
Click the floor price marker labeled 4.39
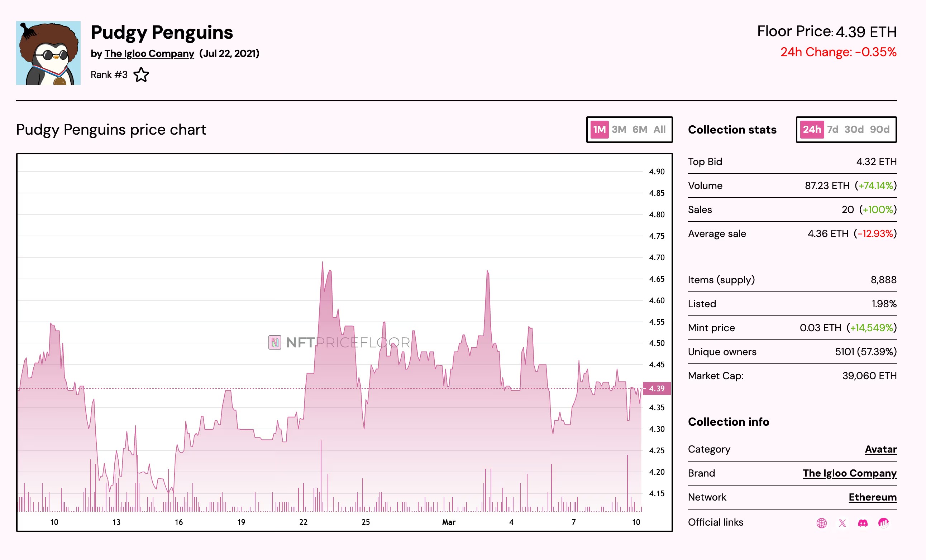click(657, 388)
